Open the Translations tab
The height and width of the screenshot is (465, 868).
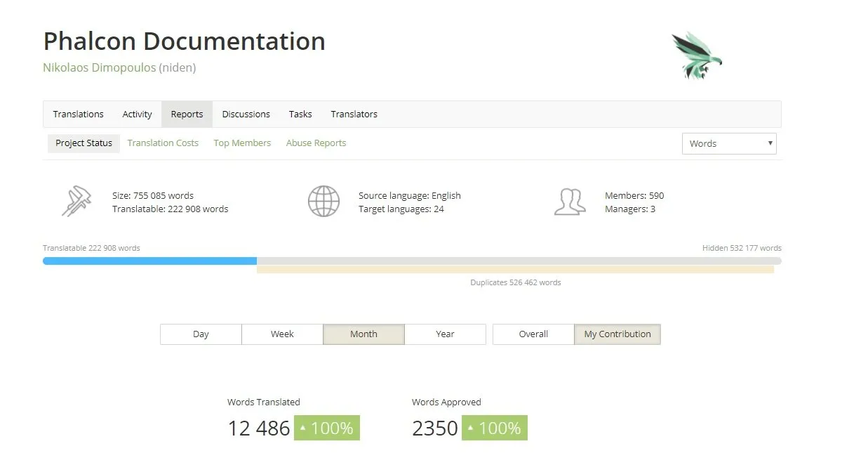[79, 114]
